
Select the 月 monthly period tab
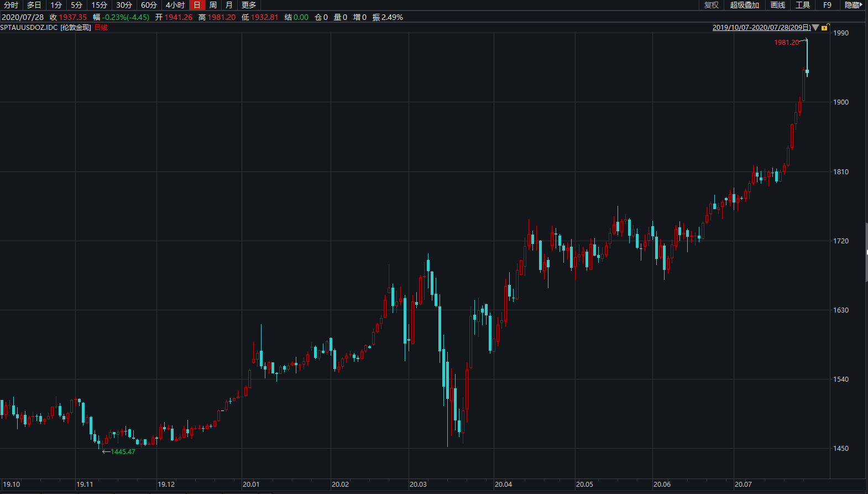point(229,5)
